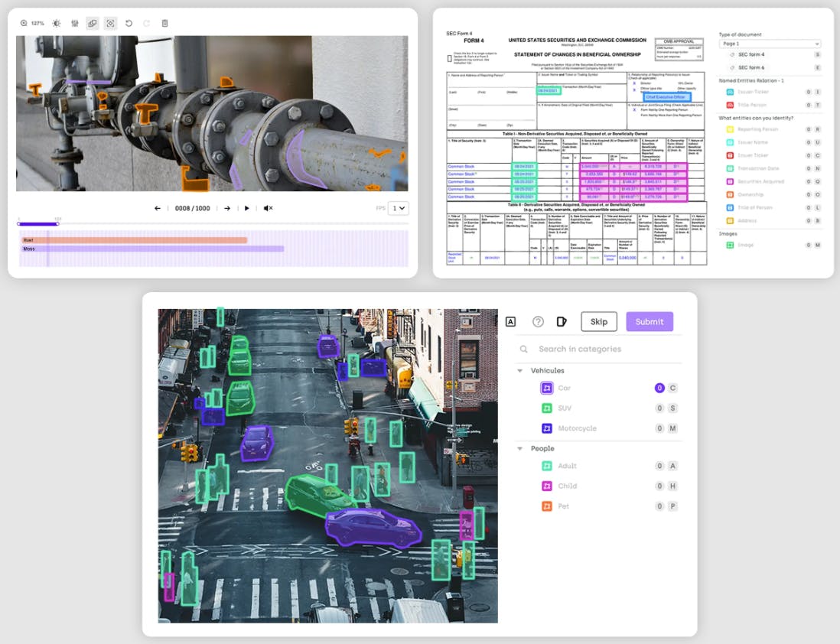Click the Motorcycle label text
This screenshot has width=840, height=644.
pyautogui.click(x=577, y=428)
